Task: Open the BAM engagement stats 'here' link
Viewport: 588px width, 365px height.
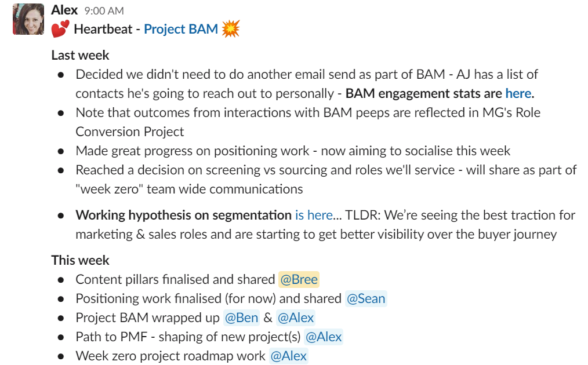Action: point(518,93)
